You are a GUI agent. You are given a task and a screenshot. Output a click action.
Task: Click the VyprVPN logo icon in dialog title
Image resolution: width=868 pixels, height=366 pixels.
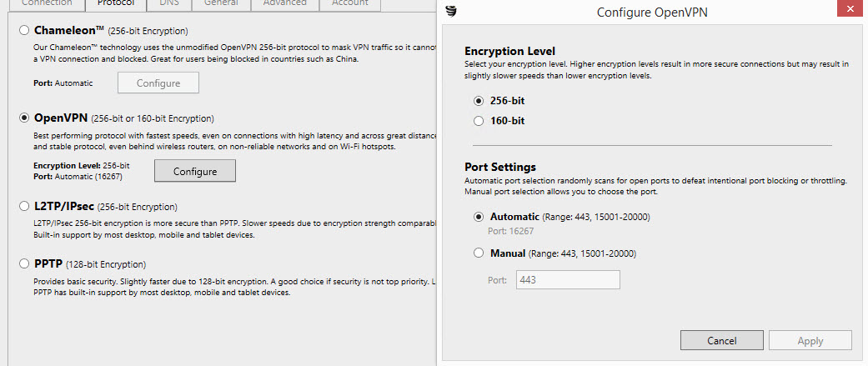[x=451, y=11]
